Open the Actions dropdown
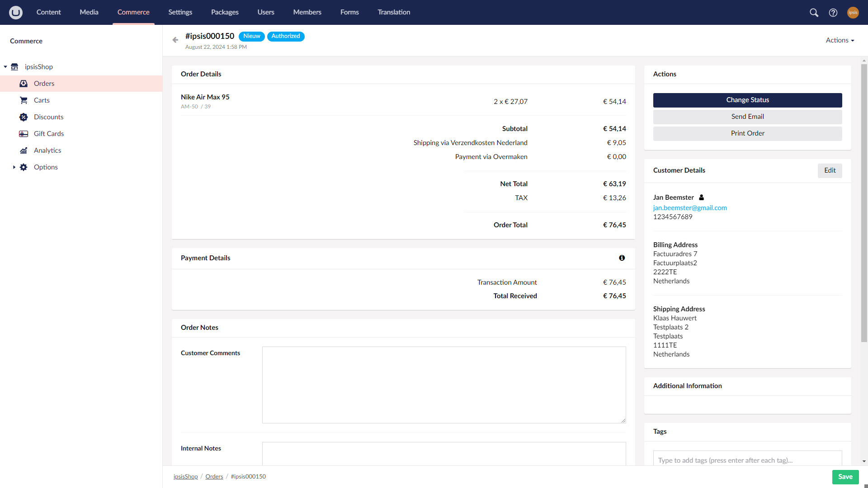 [840, 40]
